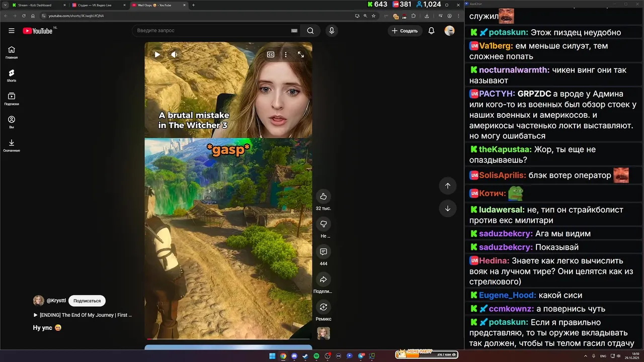The image size is (644, 362).
Task: Open the on-screen keyboard in search box
Action: click(x=294, y=31)
